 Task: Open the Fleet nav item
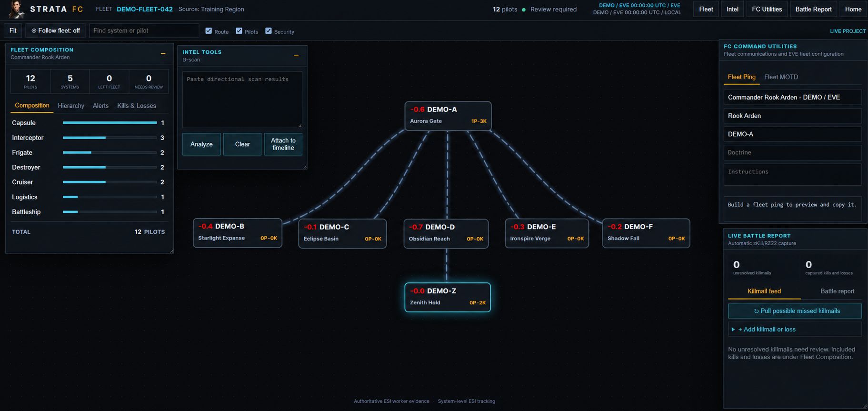coord(706,9)
